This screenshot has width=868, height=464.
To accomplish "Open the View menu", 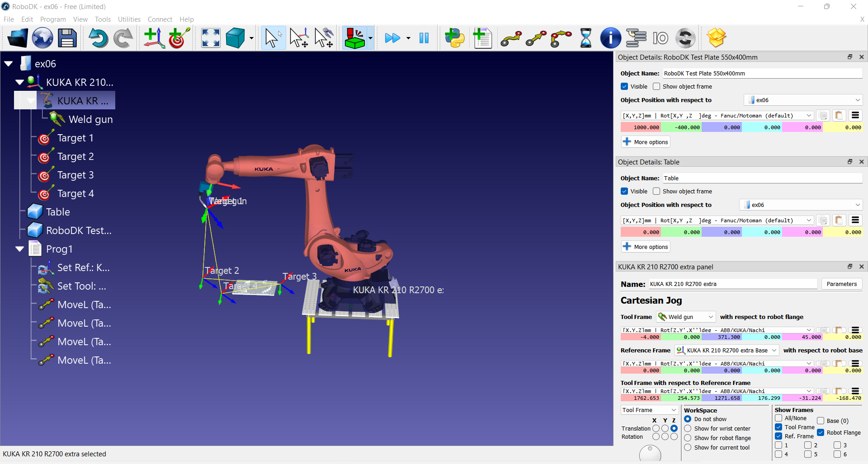I will (x=80, y=19).
